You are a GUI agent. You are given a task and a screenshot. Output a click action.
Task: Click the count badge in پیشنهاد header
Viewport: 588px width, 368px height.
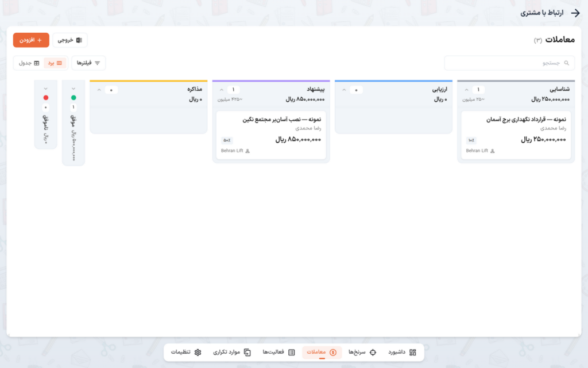[233, 90]
